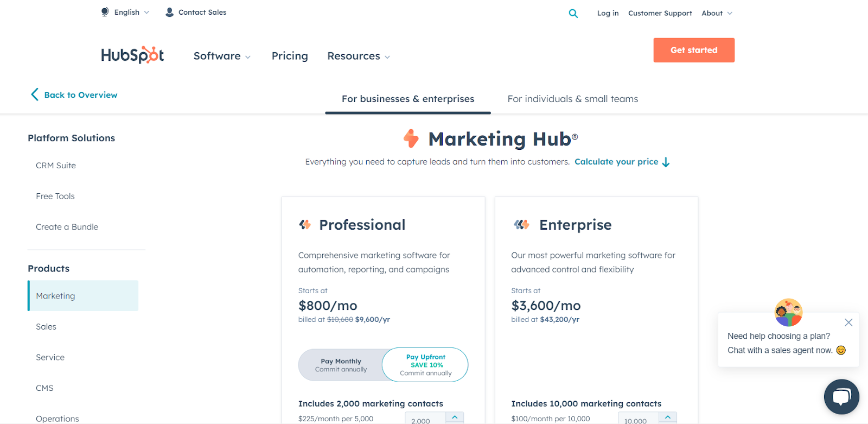Click 'Includes 10,000 marketing contacts' text
Viewport: 868px width, 424px height.
tap(586, 403)
